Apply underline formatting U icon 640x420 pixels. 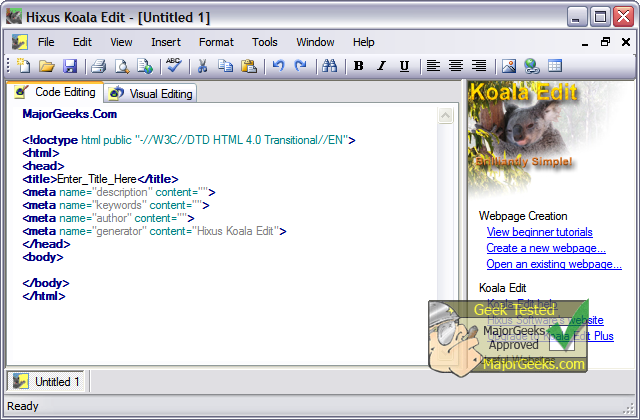point(404,66)
